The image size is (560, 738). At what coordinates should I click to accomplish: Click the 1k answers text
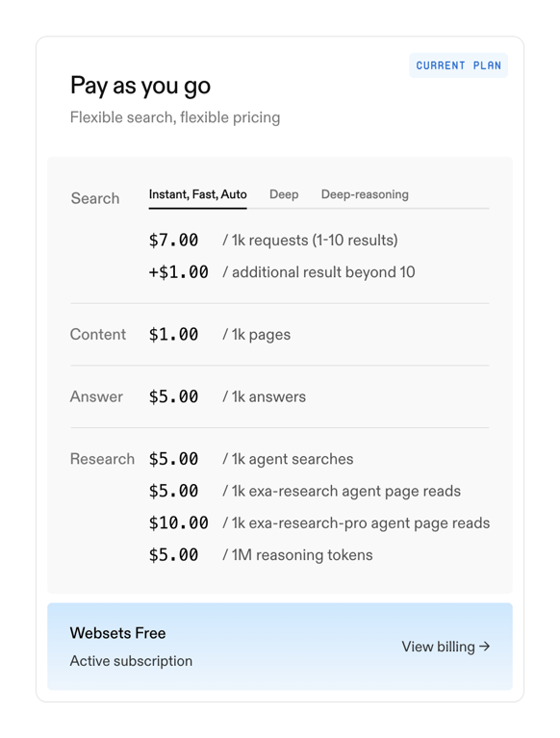(x=264, y=396)
